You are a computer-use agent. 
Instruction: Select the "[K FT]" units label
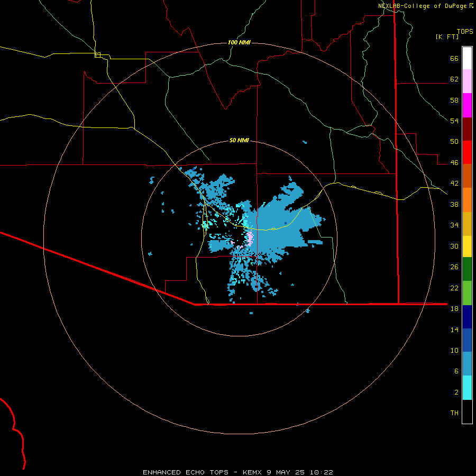tap(447, 37)
